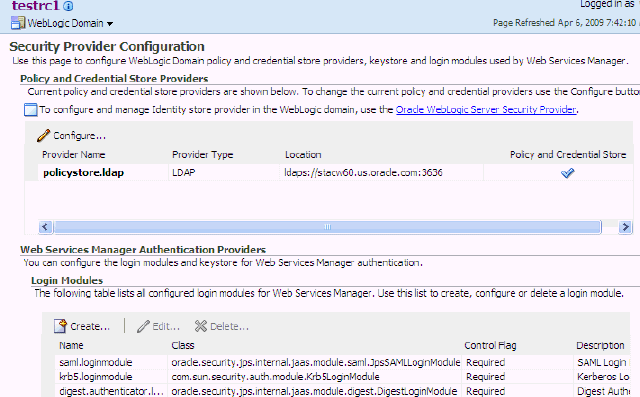Click the Create... button label

tap(90, 326)
